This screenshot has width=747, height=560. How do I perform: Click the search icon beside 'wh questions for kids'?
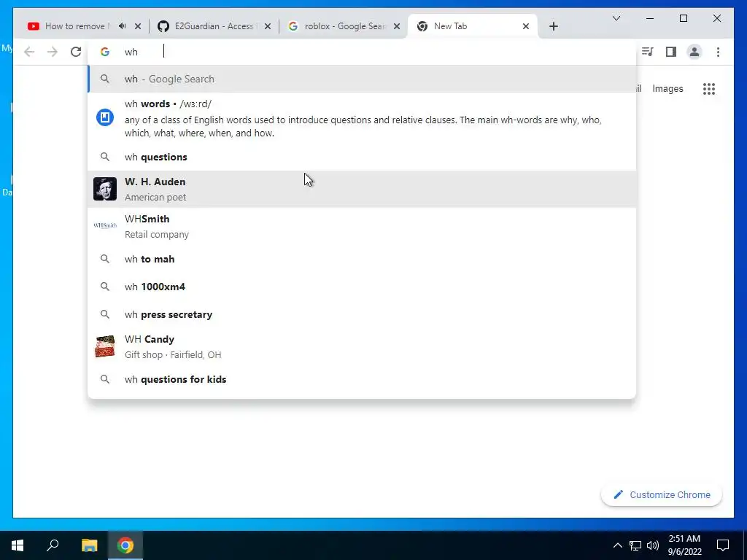pos(105,379)
